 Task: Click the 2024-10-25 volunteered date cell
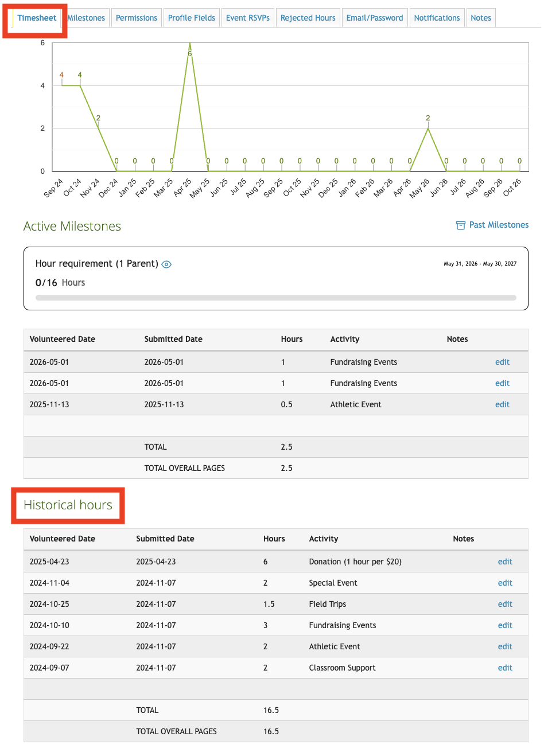(49, 604)
